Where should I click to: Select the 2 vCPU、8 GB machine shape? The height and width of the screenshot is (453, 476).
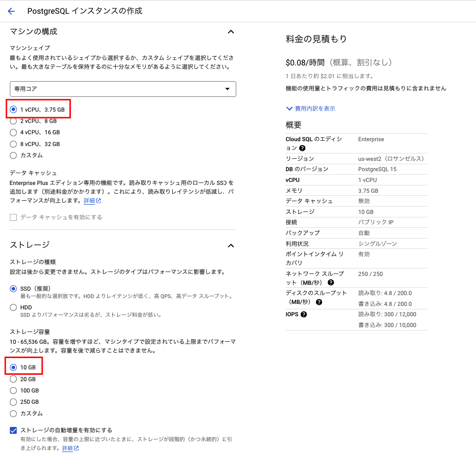click(14, 121)
